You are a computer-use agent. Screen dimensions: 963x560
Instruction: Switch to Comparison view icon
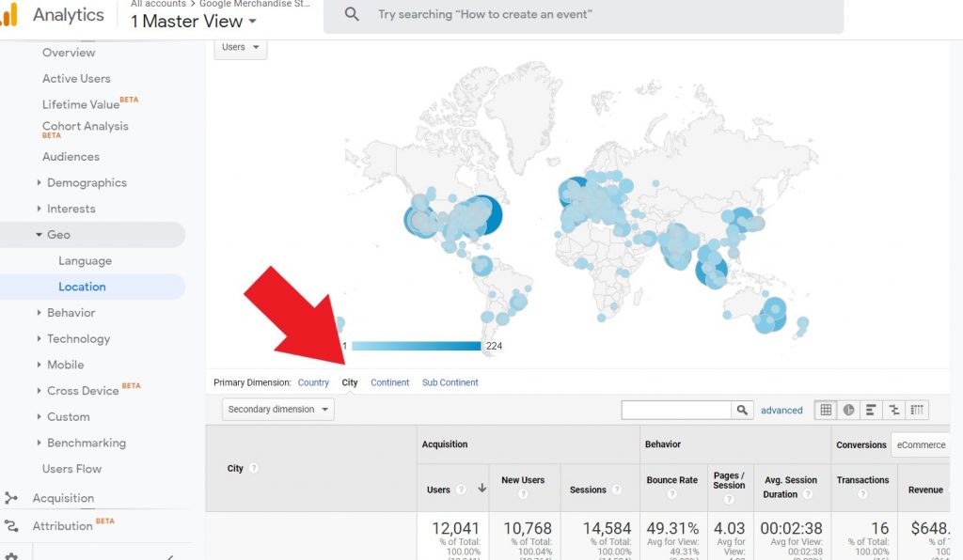coord(894,410)
